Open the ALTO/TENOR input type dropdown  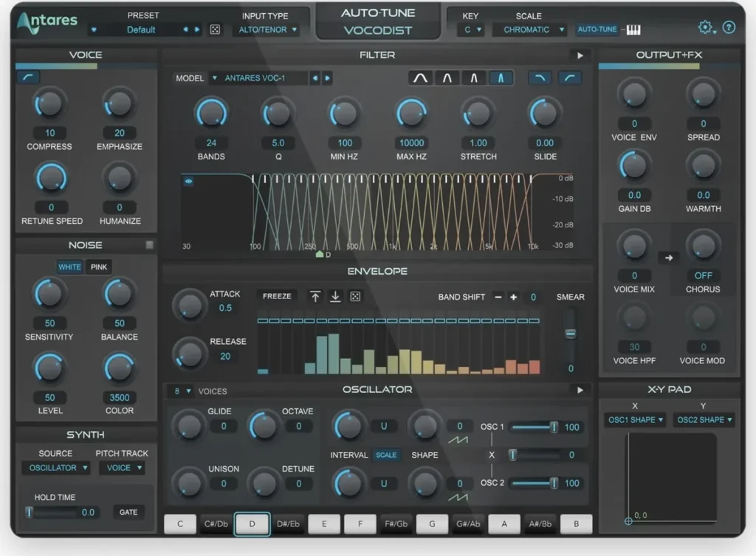tap(267, 30)
